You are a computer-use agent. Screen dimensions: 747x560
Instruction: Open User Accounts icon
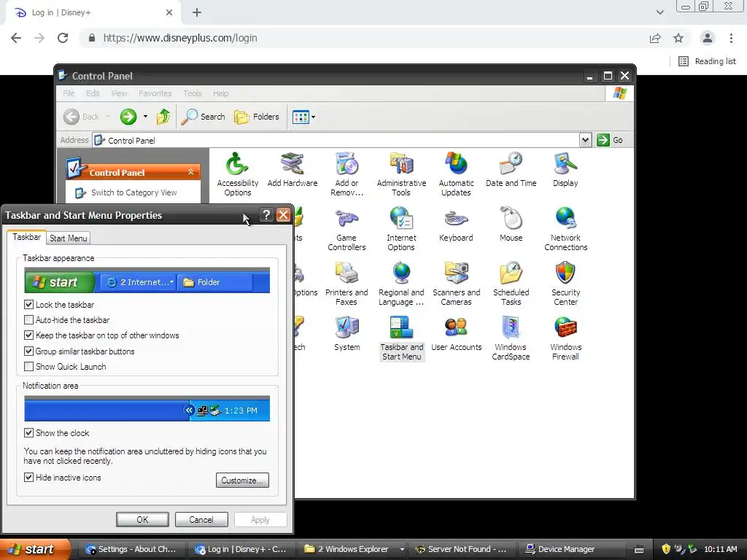tap(456, 334)
